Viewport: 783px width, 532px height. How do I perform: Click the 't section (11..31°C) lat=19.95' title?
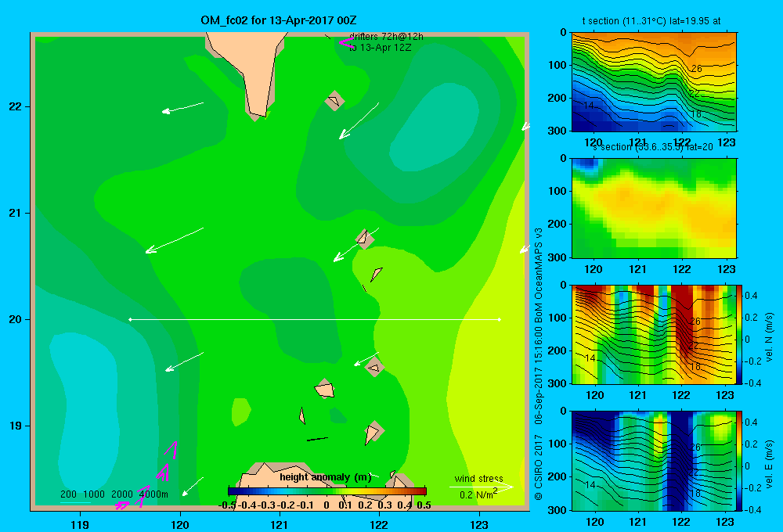pyautogui.click(x=651, y=21)
